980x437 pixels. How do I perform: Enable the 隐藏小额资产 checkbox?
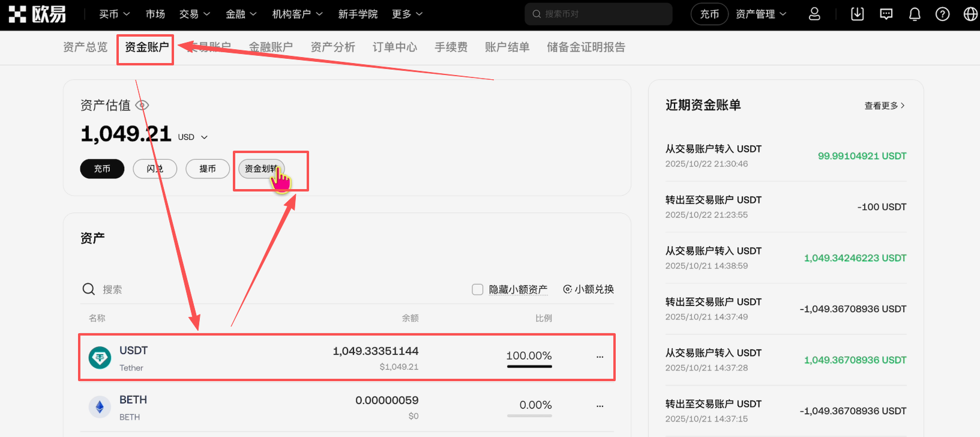478,289
